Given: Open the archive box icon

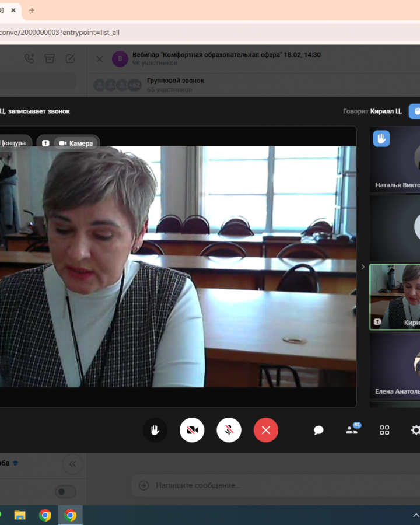Looking at the screenshot, I should pos(50,59).
